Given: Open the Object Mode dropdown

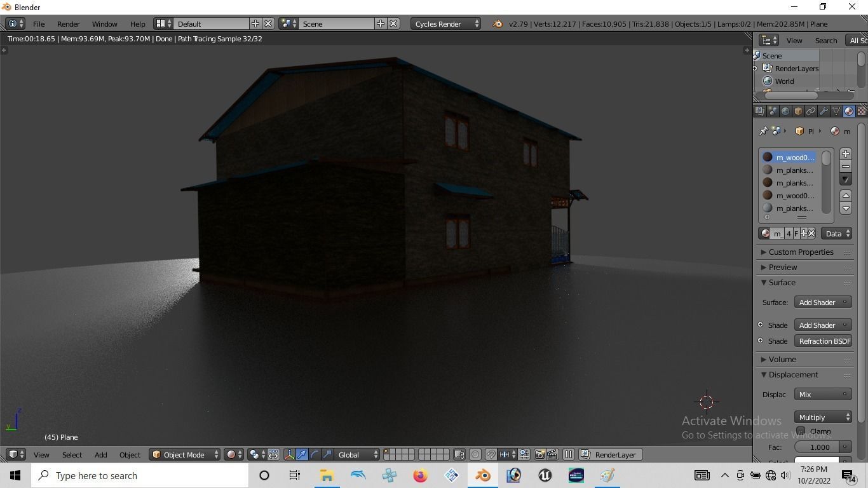Looking at the screenshot, I should click(x=185, y=455).
